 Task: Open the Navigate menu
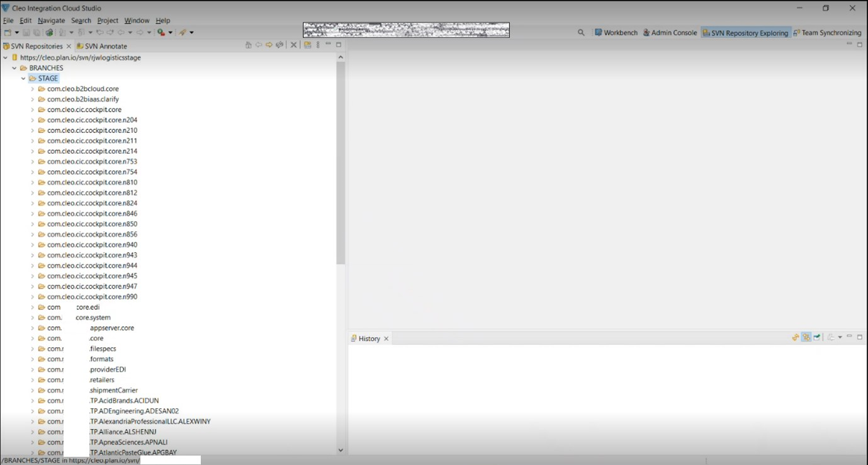[x=51, y=20]
